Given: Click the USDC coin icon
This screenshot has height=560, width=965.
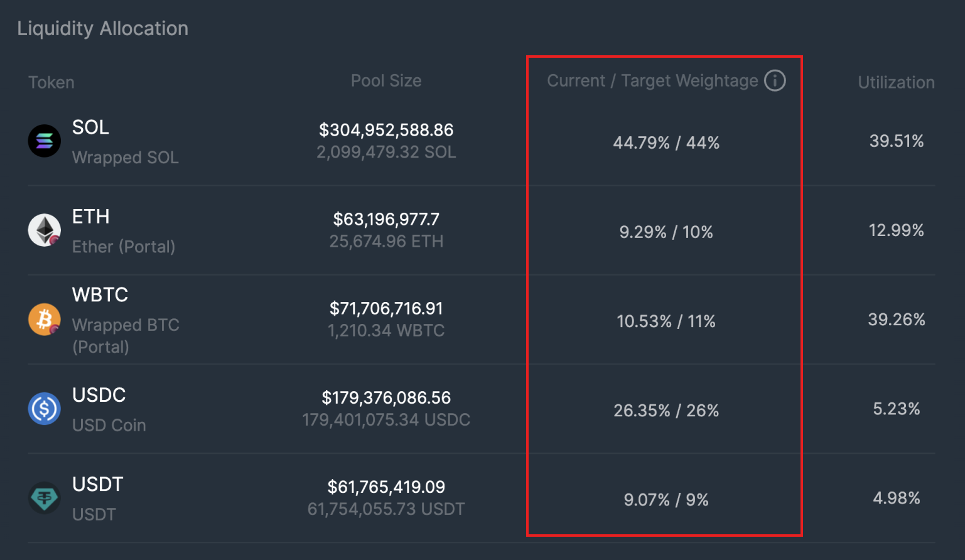Looking at the screenshot, I should click(x=45, y=409).
